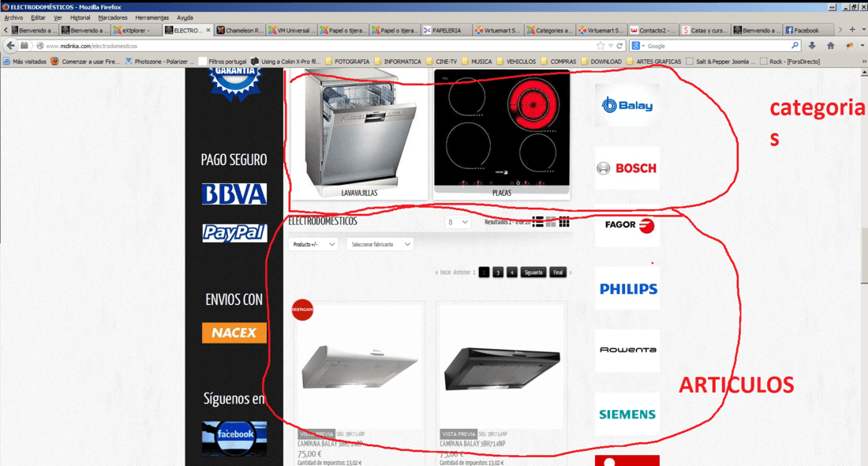Screen dimensions: 868x466
Task: Open the tab scroll-right arrow
Action: 840,30
